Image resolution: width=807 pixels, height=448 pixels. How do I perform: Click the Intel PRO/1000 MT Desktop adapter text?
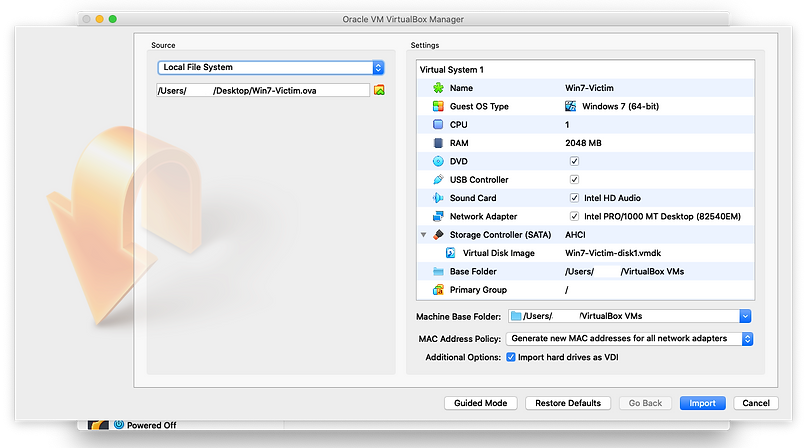[x=662, y=216]
